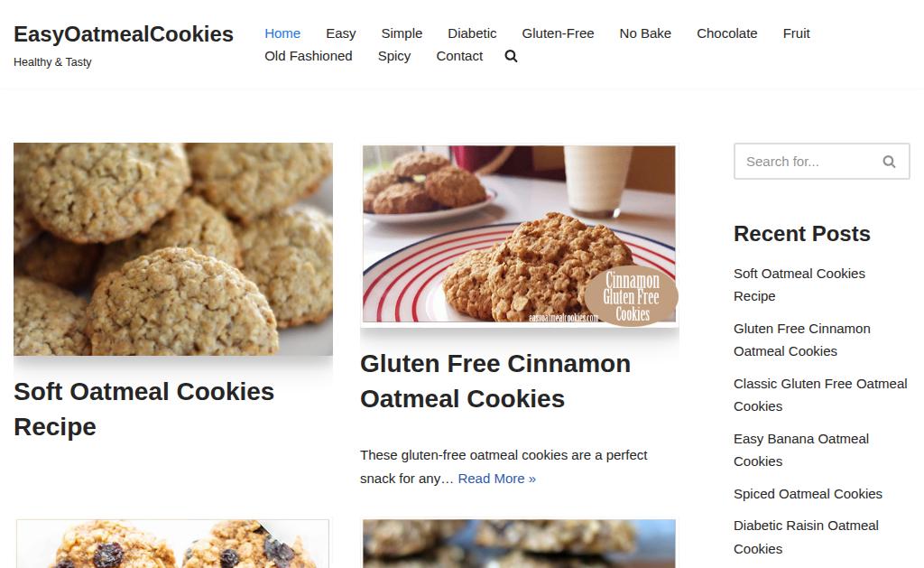924x568 pixels.
Task: Open the cinnamon gluten free cookies image
Action: [519, 234]
